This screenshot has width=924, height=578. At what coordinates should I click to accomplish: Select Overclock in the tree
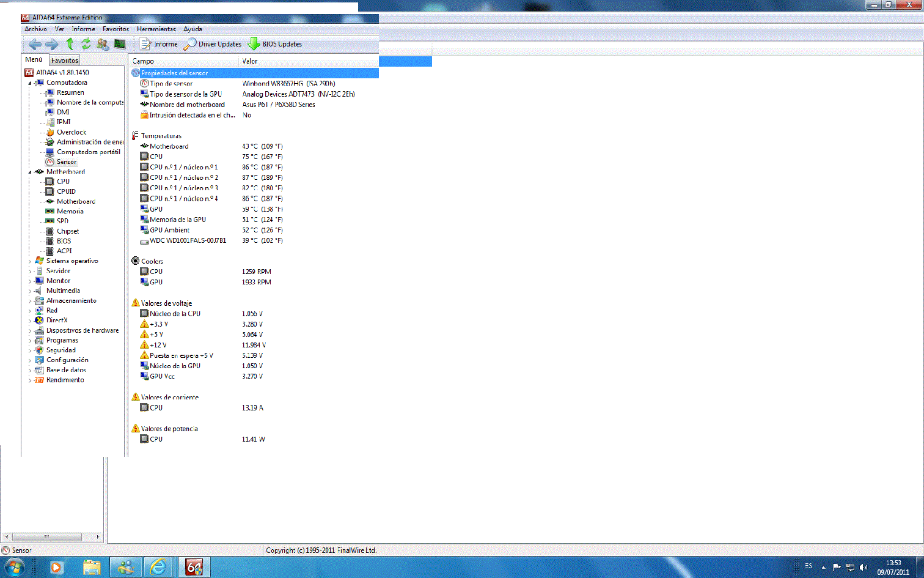coord(71,132)
